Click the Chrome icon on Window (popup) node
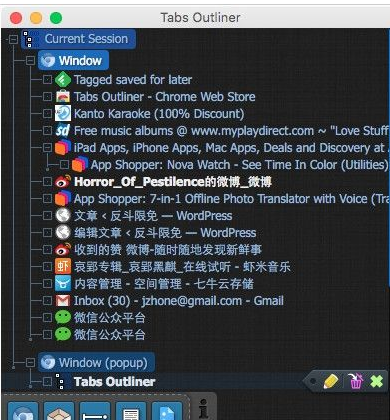The height and width of the screenshot is (420, 390). tap(48, 362)
